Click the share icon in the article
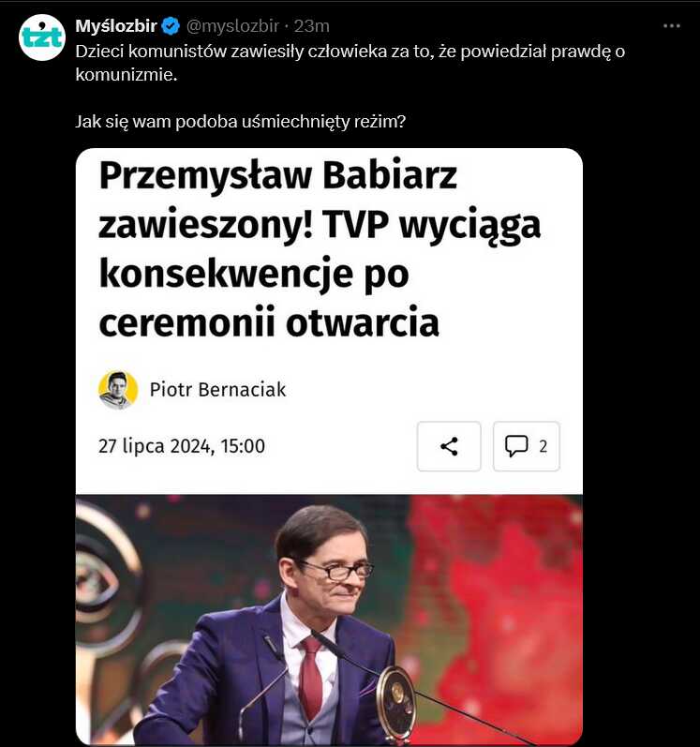Image resolution: width=700 pixels, height=747 pixels. 449,446
